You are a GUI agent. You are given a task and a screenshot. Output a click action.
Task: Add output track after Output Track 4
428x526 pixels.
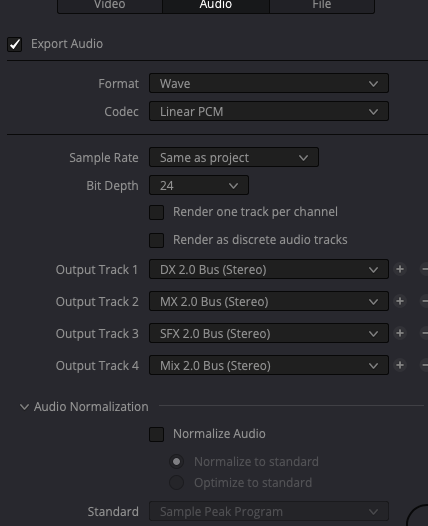400,365
